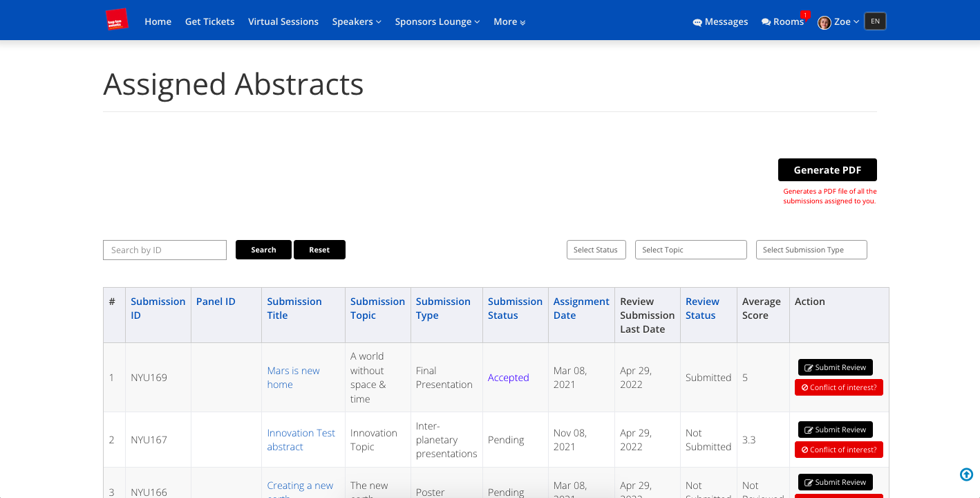The image size is (980, 498).
Task: Go to the Home page
Action: (158, 21)
